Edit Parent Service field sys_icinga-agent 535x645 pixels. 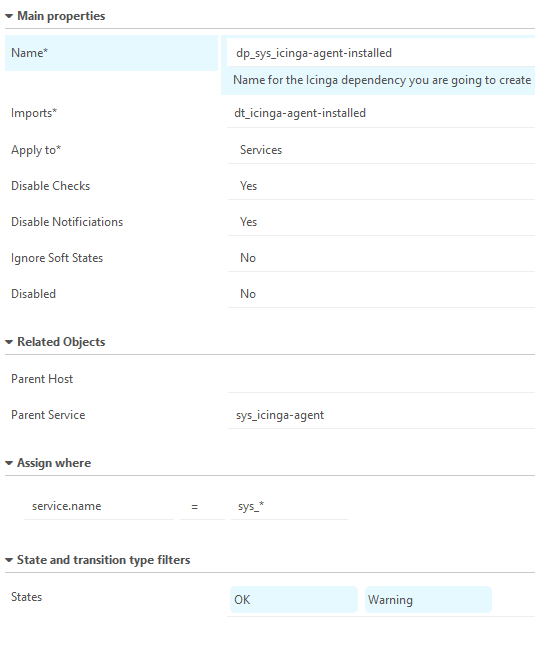[x=381, y=415]
